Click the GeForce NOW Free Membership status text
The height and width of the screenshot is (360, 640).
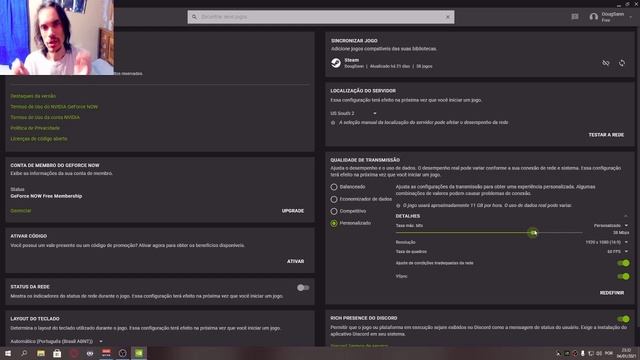pyautogui.click(x=46, y=196)
